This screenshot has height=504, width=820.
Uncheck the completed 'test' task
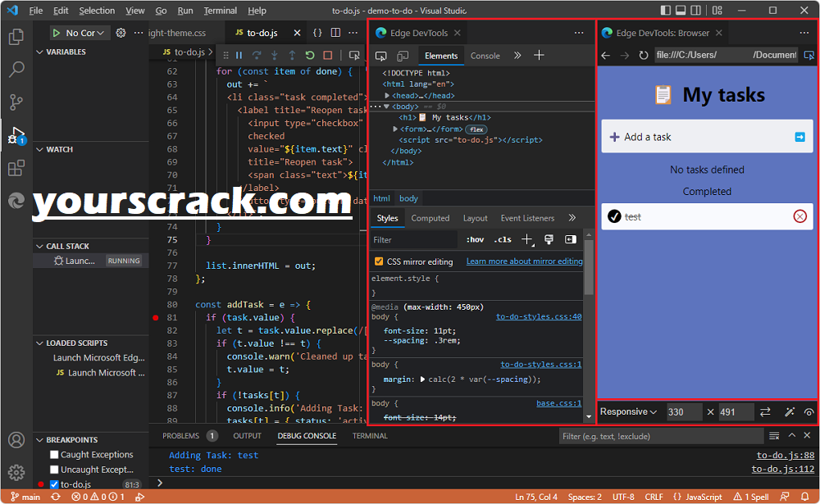tap(614, 216)
